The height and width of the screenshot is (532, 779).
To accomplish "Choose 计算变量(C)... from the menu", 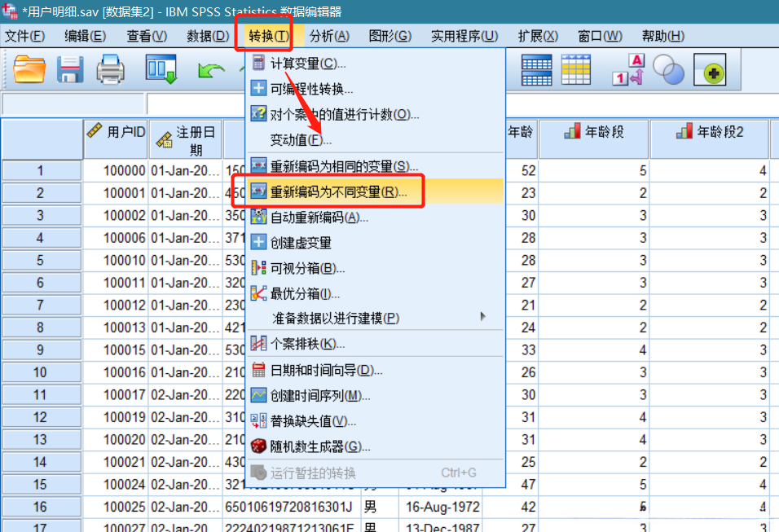I will (376, 63).
